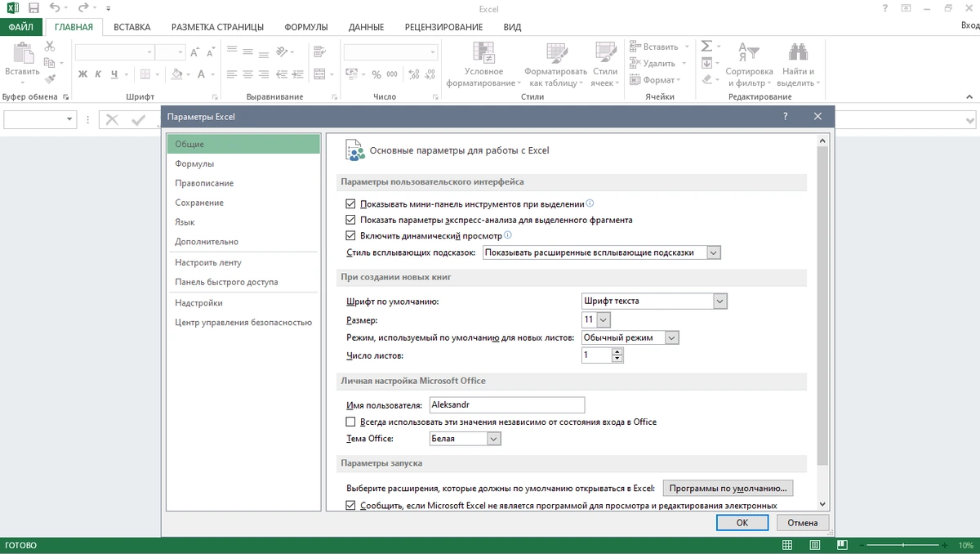Toggle 'Включить динамический просмотр' checkbox
Image resolution: width=980 pixels, height=554 pixels.
pos(351,235)
